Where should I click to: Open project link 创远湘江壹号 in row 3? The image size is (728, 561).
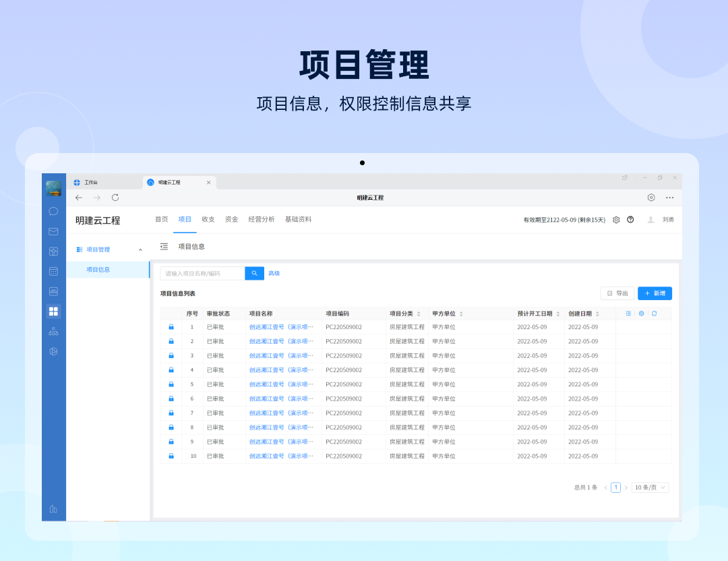pyautogui.click(x=281, y=356)
